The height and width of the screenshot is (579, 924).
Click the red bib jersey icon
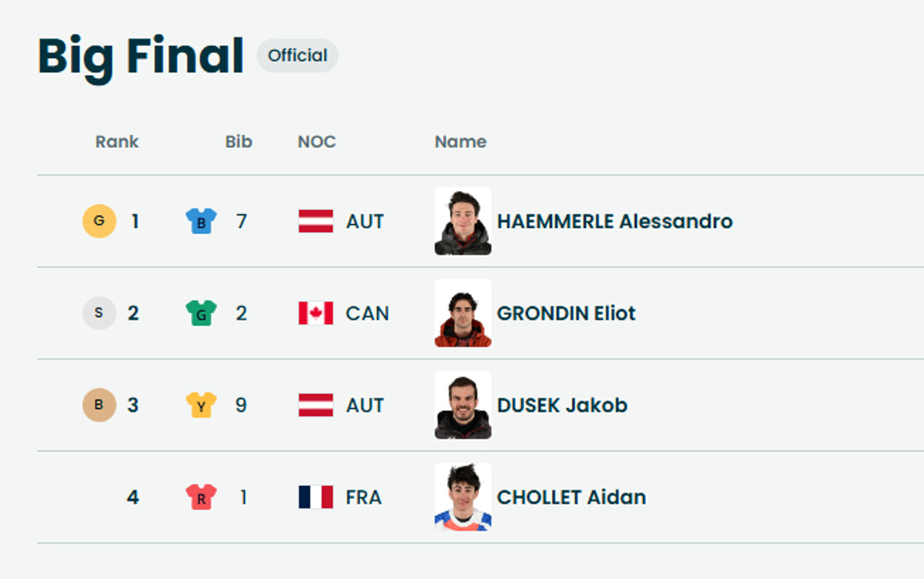click(201, 497)
